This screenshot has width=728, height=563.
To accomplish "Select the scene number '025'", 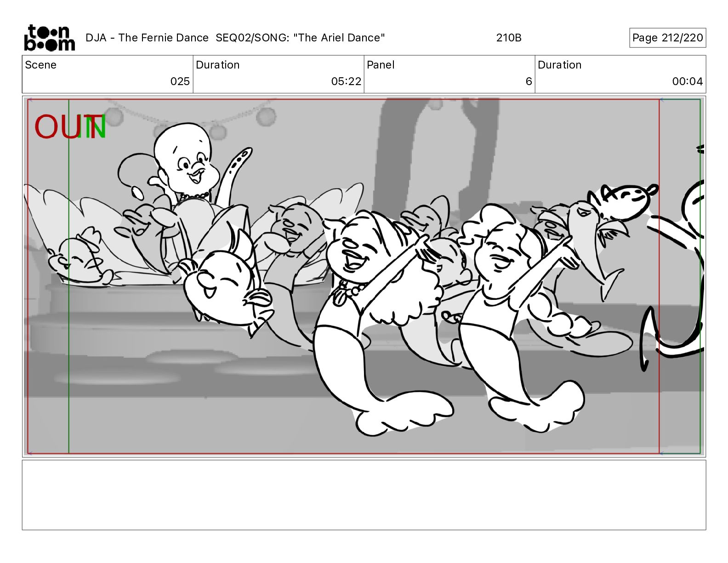I will (180, 81).
